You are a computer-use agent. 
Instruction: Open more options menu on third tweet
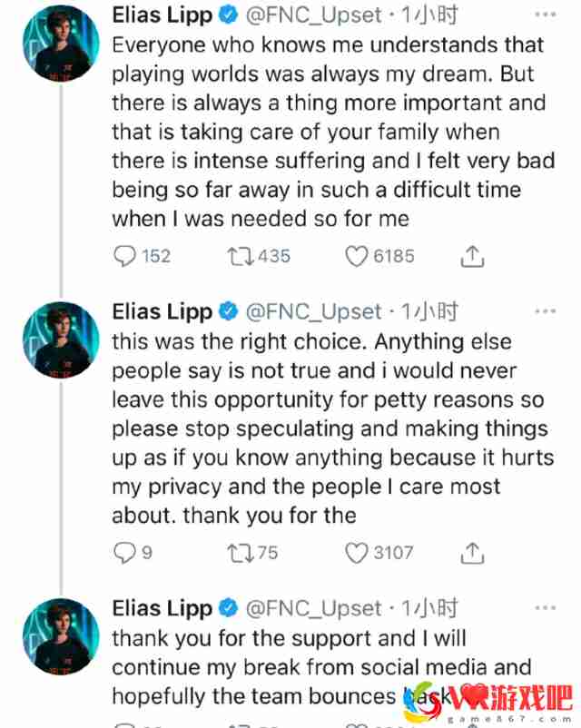(546, 608)
